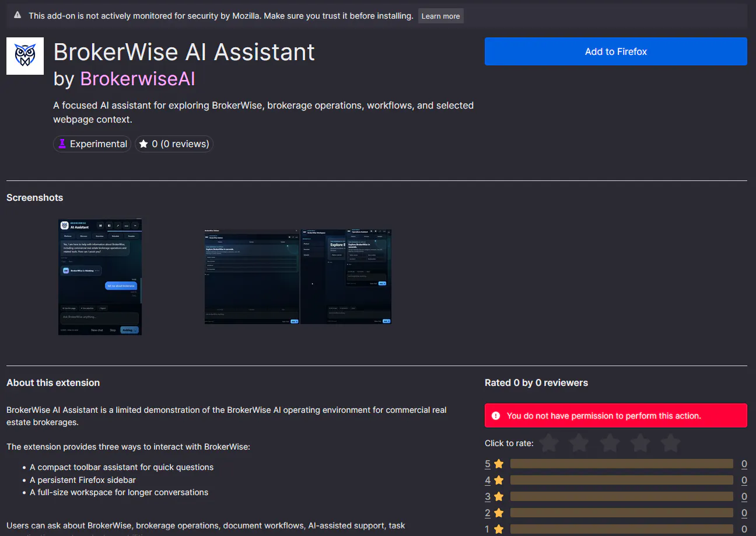Open the first AI Assistant screenshot thumbnail
Image resolution: width=756 pixels, height=536 pixels.
100,277
